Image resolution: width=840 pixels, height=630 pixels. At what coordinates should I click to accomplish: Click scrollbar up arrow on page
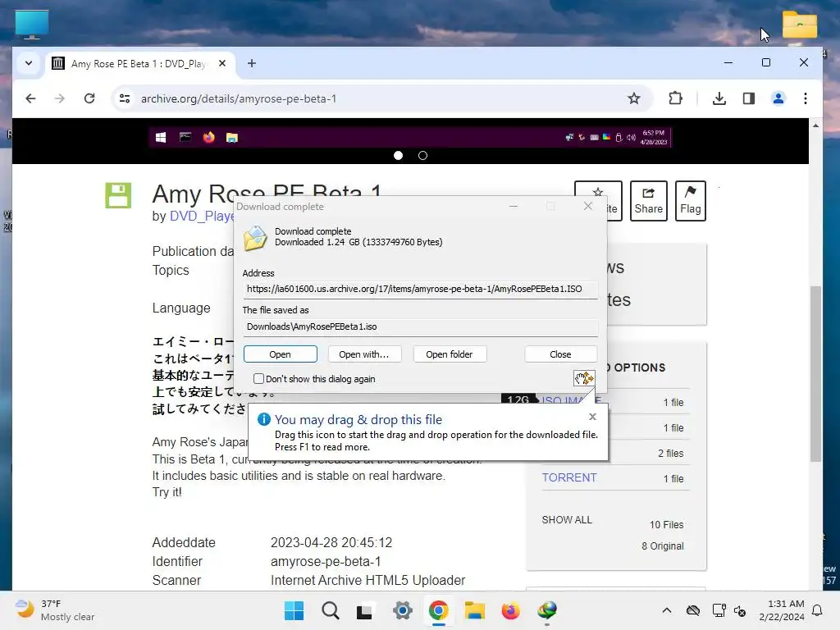(x=815, y=126)
